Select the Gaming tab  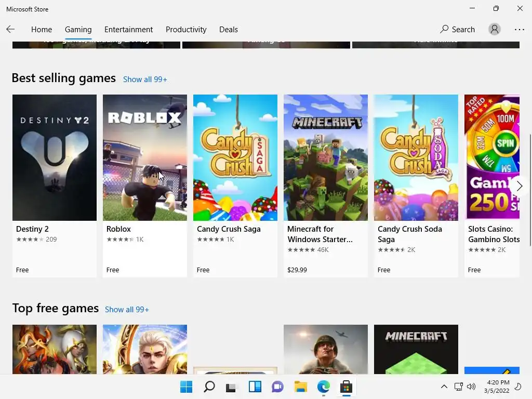tap(78, 30)
